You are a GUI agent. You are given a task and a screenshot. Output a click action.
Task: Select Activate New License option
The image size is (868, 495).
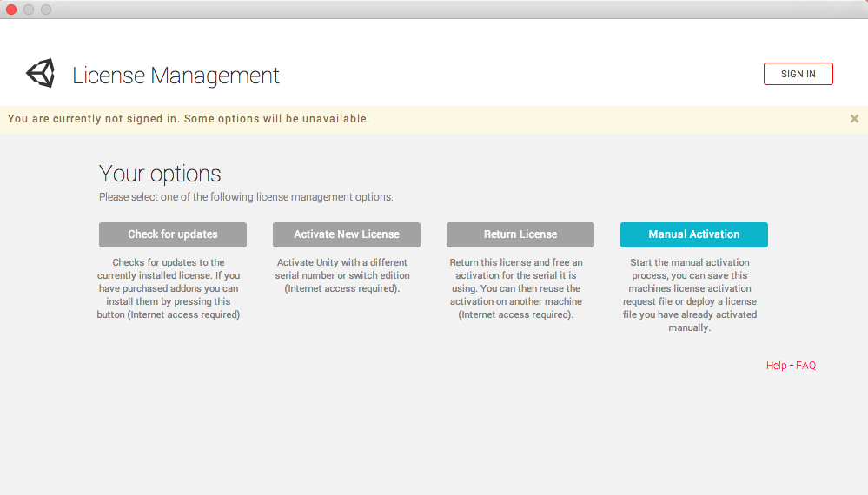click(x=347, y=234)
